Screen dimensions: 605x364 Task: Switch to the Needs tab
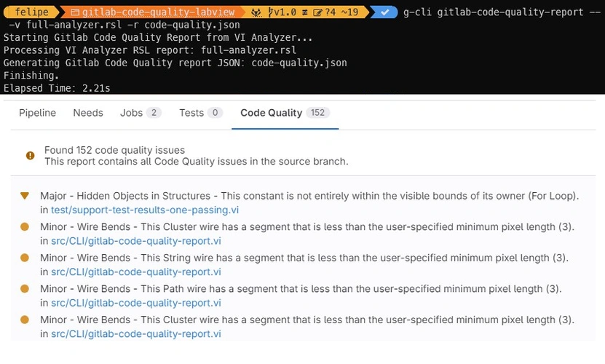click(x=88, y=113)
